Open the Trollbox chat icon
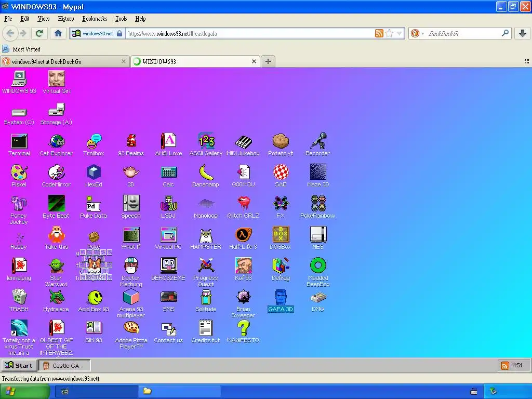 pos(94,145)
